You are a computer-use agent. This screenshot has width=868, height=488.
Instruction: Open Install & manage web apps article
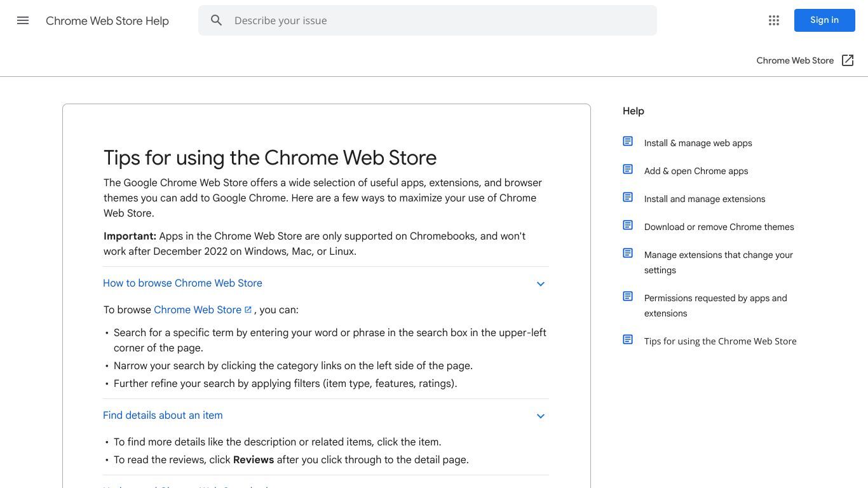[698, 143]
